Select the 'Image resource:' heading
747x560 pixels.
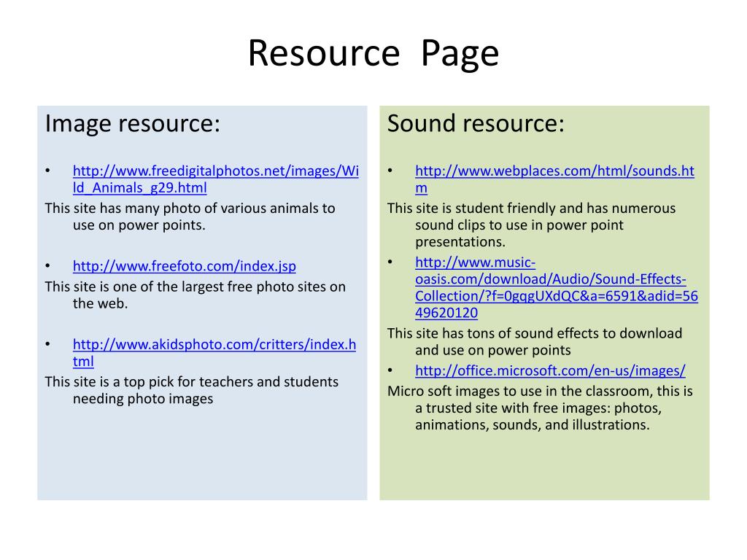(x=133, y=123)
